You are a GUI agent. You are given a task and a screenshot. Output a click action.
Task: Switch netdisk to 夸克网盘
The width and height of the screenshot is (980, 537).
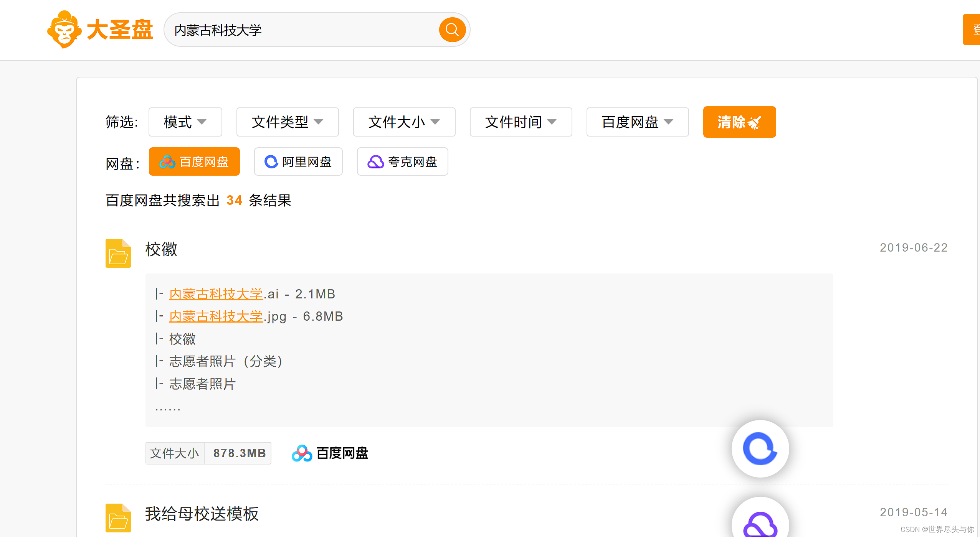[x=402, y=161]
